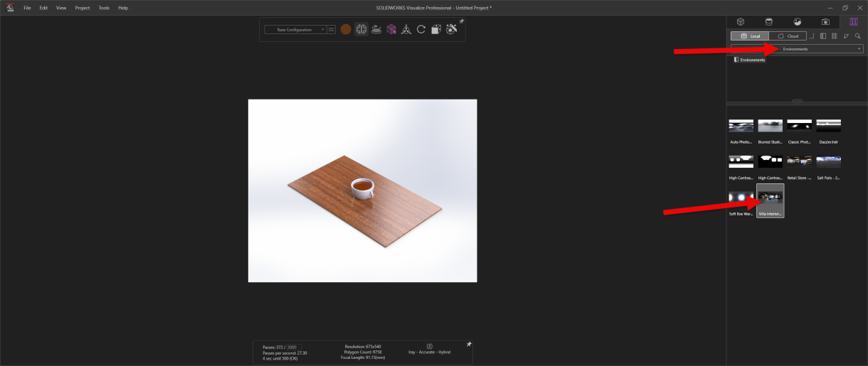Viewport: 868px width, 366px height.
Task: Select the Environments folder tree item
Action: click(x=750, y=60)
